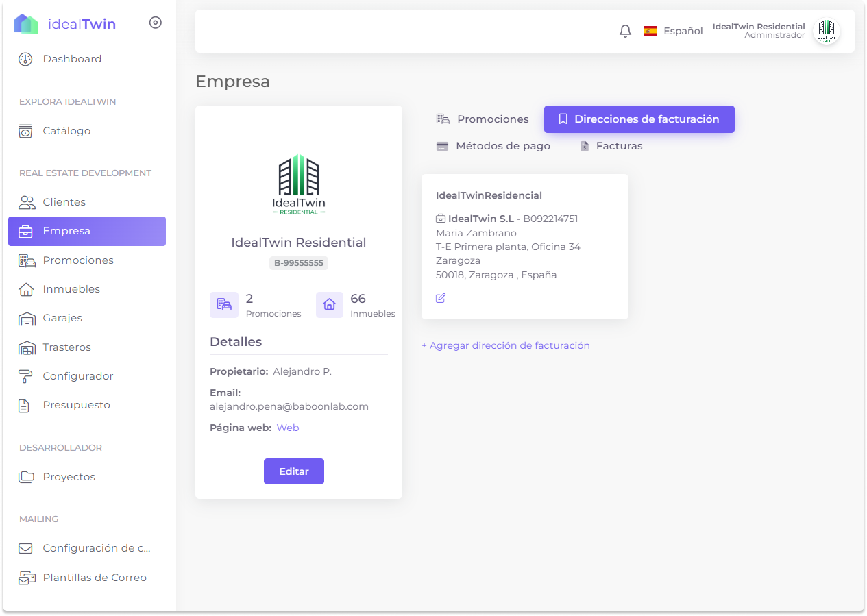Open Plantillas de Correo in sidebar

[x=94, y=577]
